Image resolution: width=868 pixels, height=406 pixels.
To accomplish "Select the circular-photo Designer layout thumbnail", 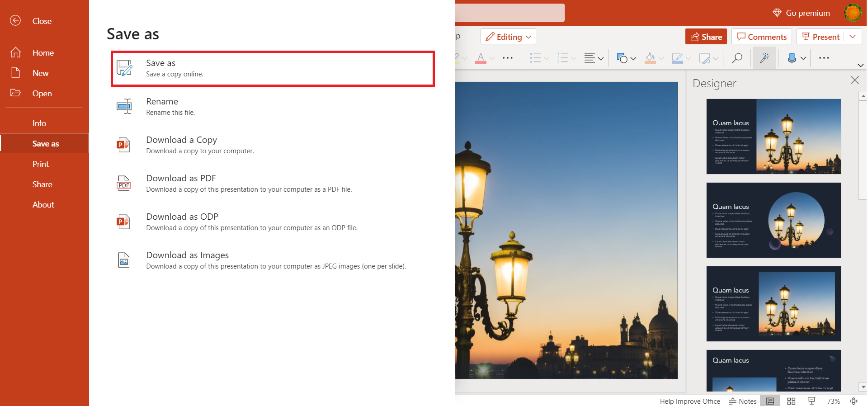I will tap(773, 220).
